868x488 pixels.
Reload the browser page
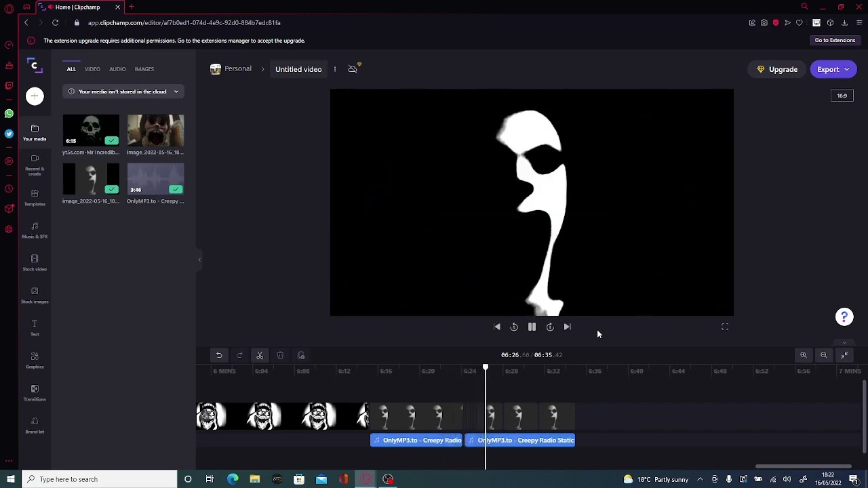tap(55, 22)
